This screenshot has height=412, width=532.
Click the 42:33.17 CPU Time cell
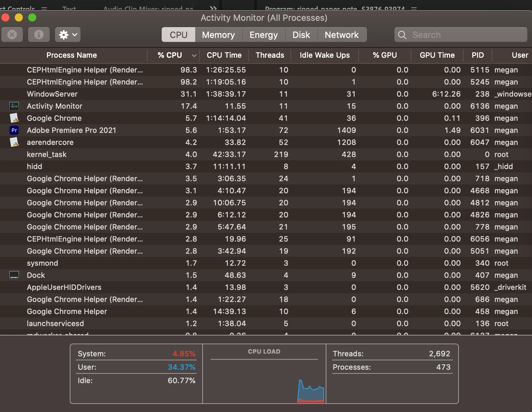(229, 154)
